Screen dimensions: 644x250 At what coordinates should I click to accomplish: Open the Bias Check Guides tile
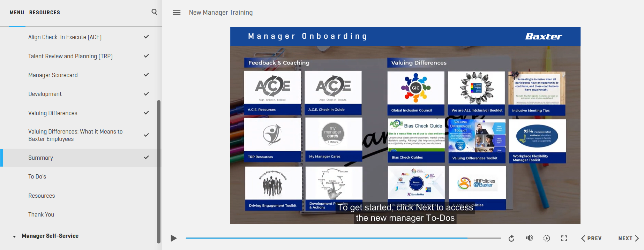(416, 141)
